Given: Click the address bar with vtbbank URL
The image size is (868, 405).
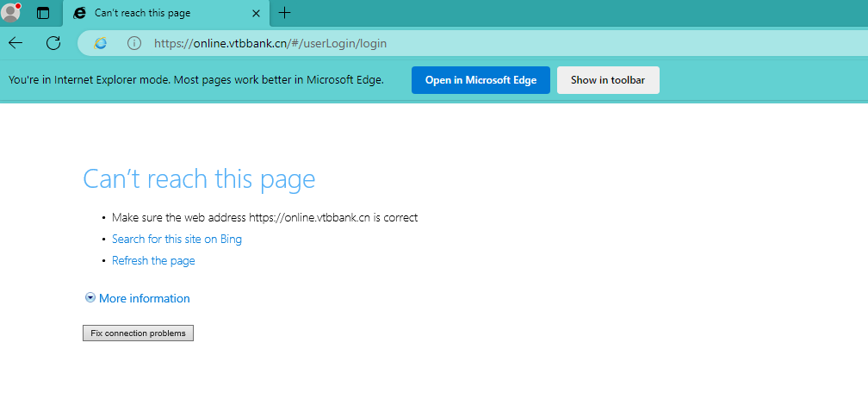Looking at the screenshot, I should 431,43.
